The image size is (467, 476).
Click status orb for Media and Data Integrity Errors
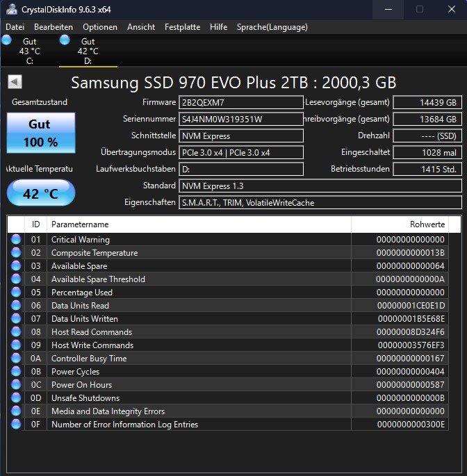point(16,411)
